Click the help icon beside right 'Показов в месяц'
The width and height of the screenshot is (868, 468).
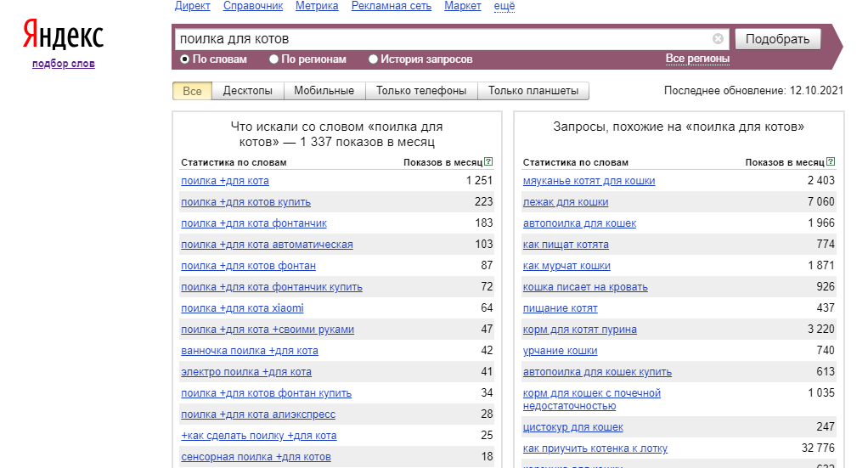(831, 161)
